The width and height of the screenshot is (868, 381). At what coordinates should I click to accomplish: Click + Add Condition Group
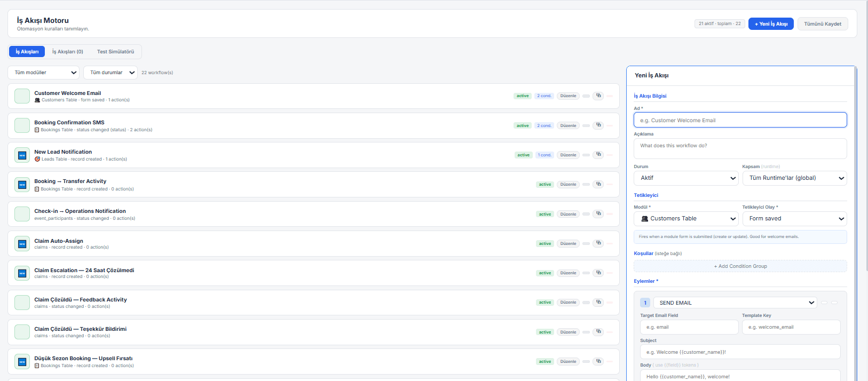740,266
